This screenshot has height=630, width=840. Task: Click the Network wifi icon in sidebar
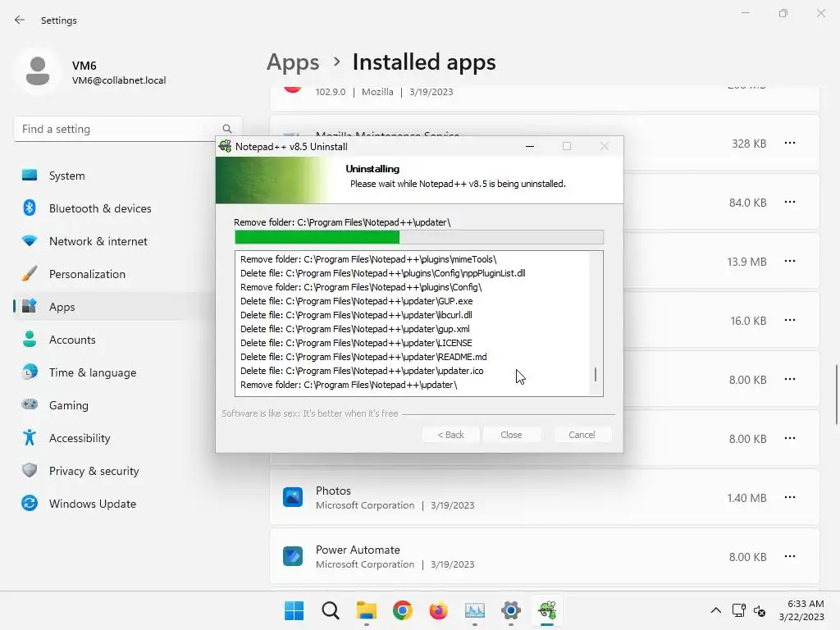(x=30, y=241)
